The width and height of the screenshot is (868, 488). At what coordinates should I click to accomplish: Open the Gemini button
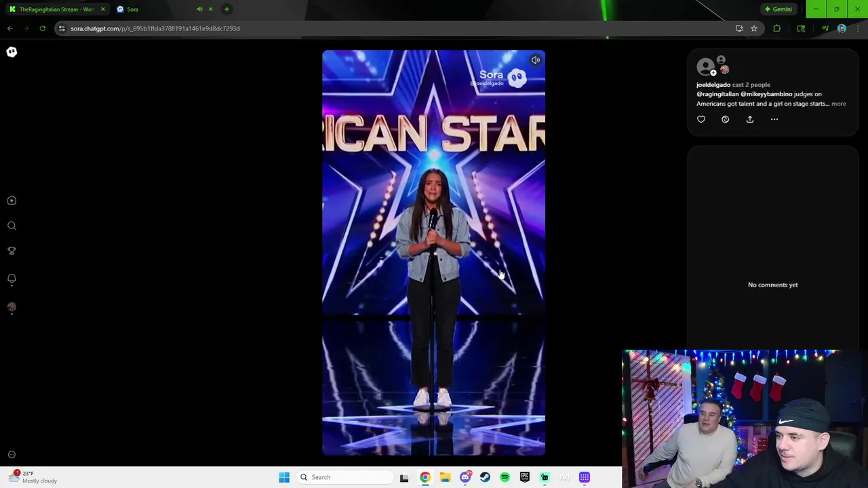click(778, 9)
